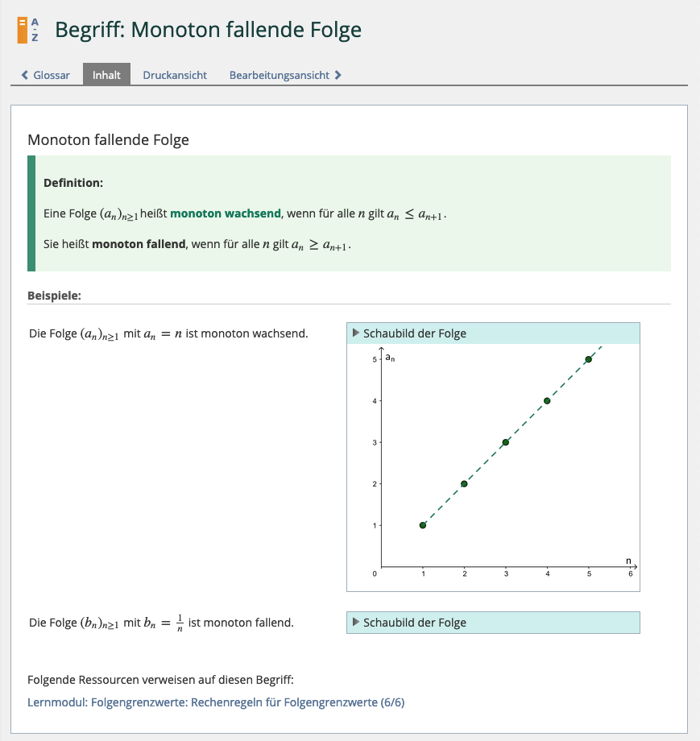Click the green 'monoton wachsend' term
The height and width of the screenshot is (741, 700).
coord(226,213)
